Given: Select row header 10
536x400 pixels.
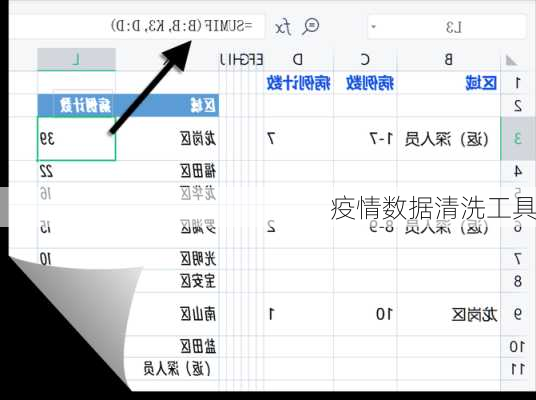Looking at the screenshot, I should click(x=518, y=347).
